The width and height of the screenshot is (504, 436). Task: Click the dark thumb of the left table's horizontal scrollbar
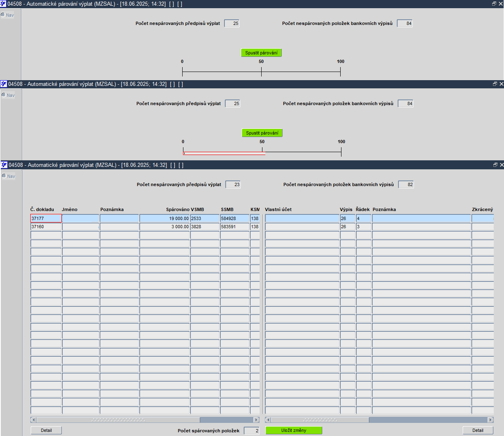click(227, 420)
